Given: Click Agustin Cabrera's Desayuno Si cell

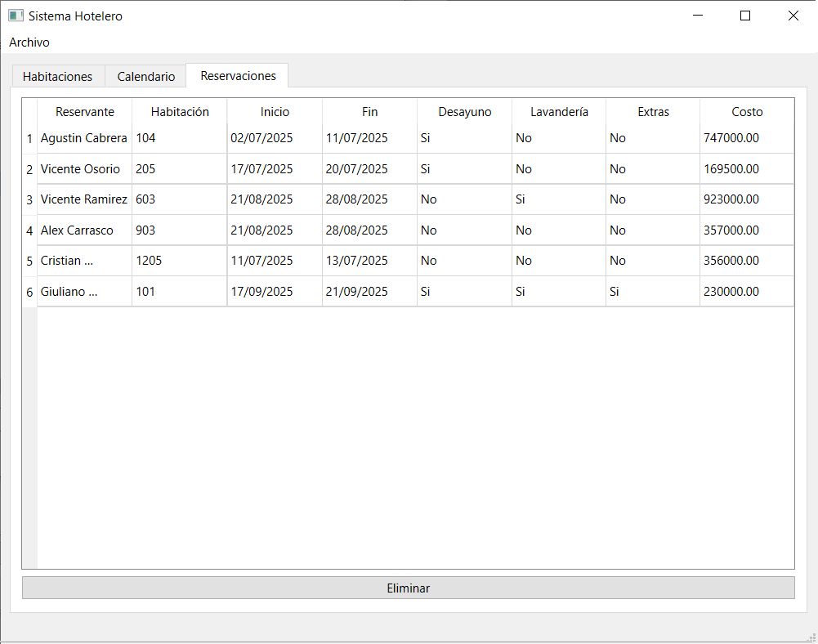Looking at the screenshot, I should coord(464,138).
